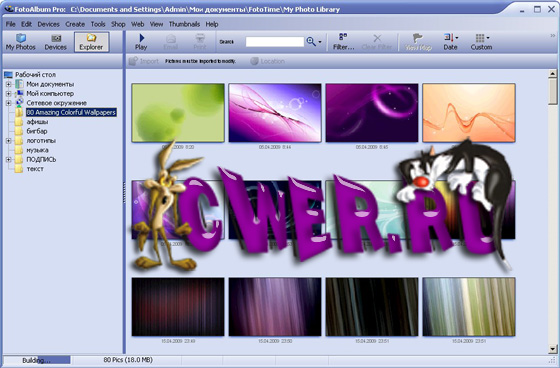
Task: Expand the ПОДПИСЬ folder node
Action: (x=8, y=160)
